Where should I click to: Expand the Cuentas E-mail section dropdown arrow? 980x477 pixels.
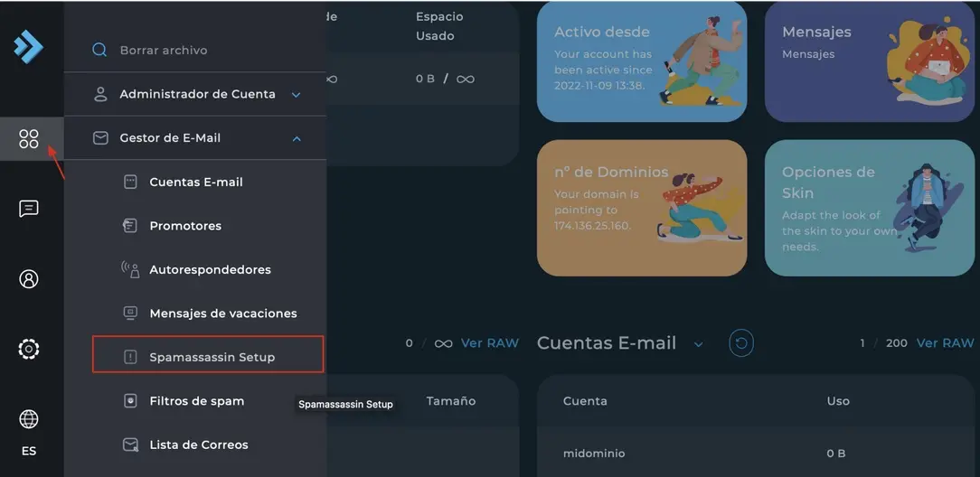(x=699, y=344)
